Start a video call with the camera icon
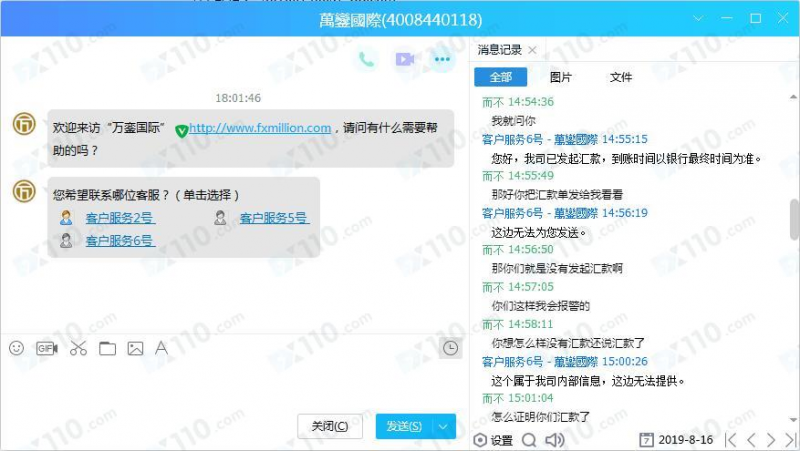Screen dimensions: 800x451 [x=405, y=60]
